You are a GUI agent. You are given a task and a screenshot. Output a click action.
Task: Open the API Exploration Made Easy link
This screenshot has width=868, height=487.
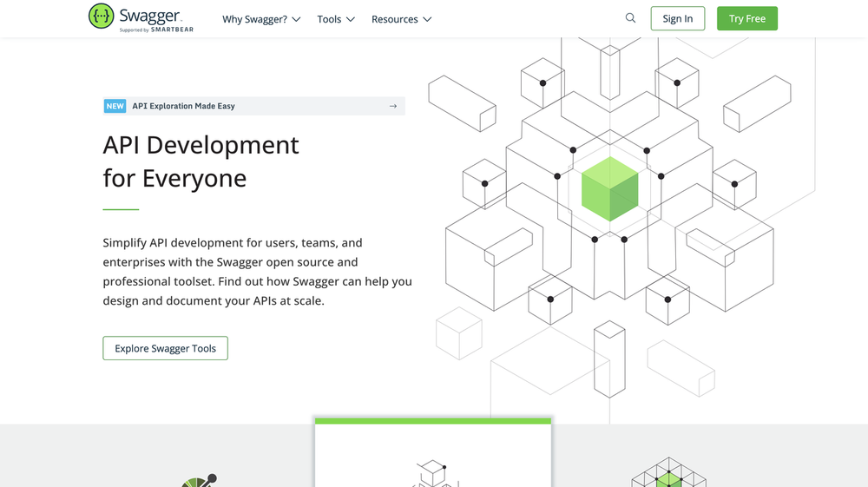183,106
